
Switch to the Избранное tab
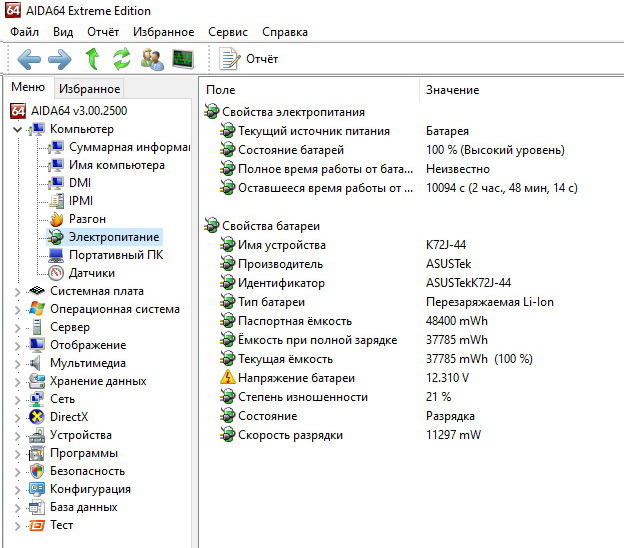point(88,89)
